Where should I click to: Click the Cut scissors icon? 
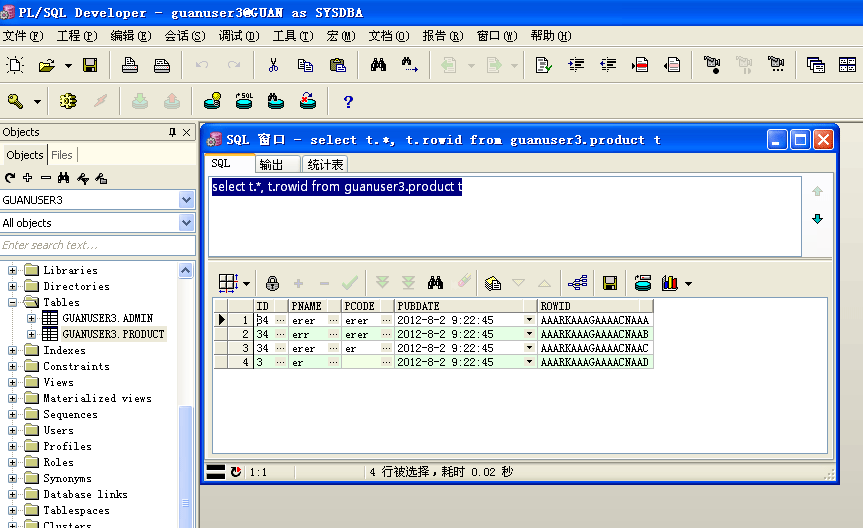tap(273, 65)
